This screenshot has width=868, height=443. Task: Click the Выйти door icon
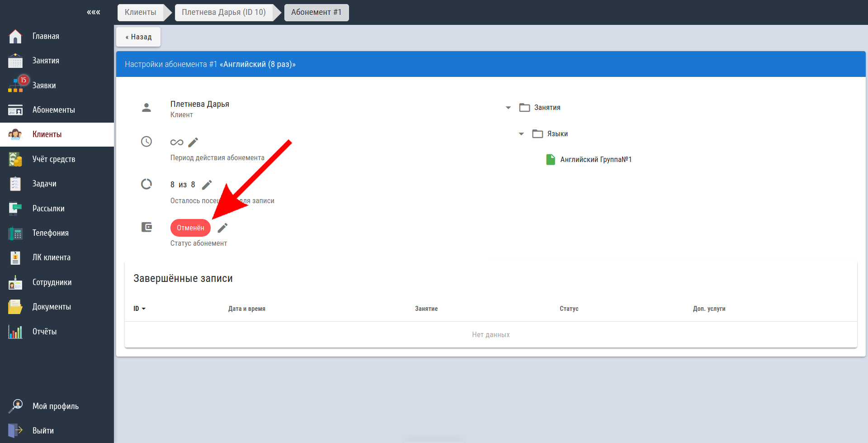pos(15,430)
